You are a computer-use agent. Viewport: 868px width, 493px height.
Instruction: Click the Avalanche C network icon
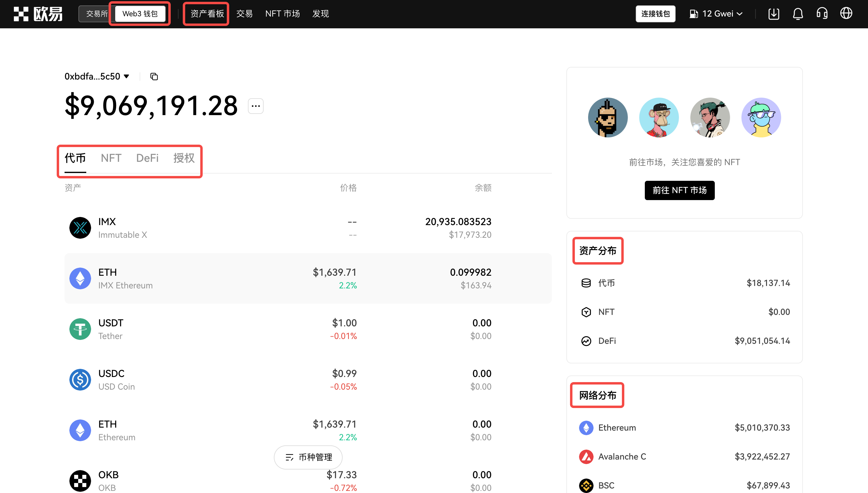coord(586,457)
